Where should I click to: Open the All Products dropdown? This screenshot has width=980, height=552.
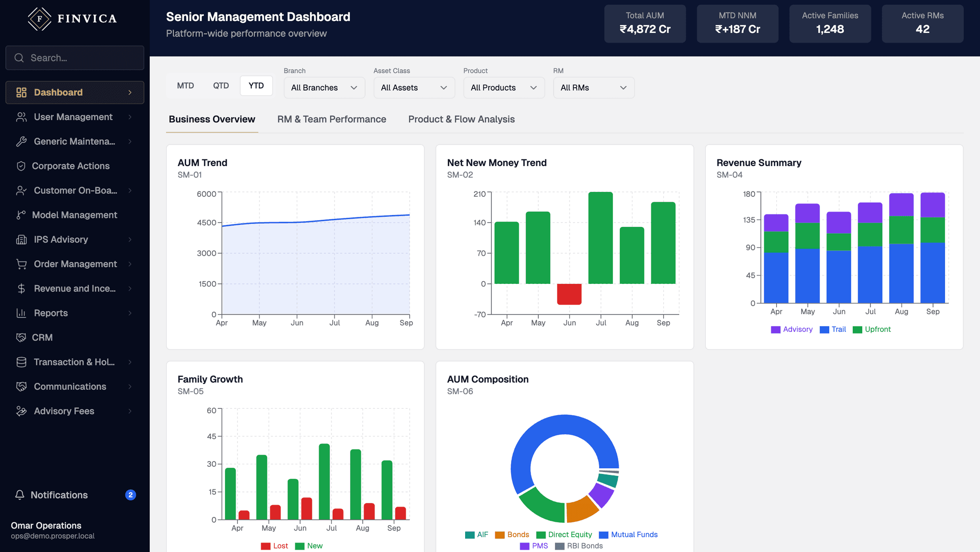point(504,88)
